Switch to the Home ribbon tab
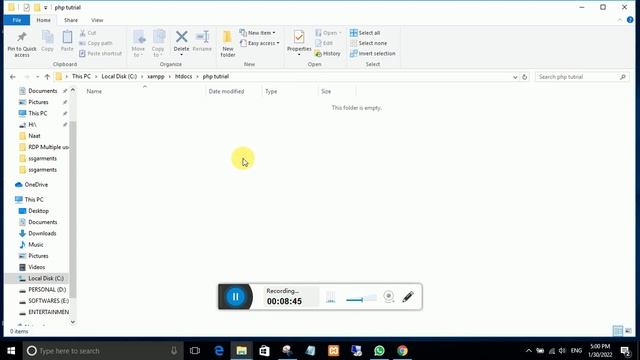Image resolution: width=640 pixels, height=360 pixels. (44, 20)
